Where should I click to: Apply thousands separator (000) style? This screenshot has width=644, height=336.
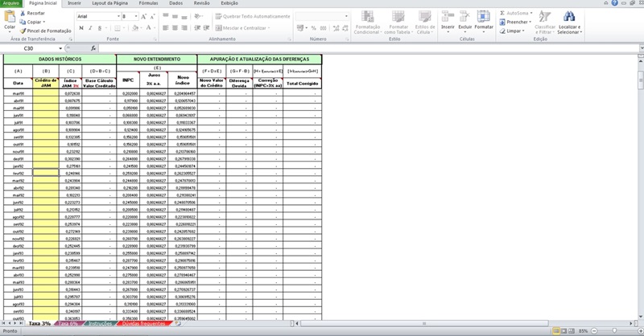[x=324, y=28]
